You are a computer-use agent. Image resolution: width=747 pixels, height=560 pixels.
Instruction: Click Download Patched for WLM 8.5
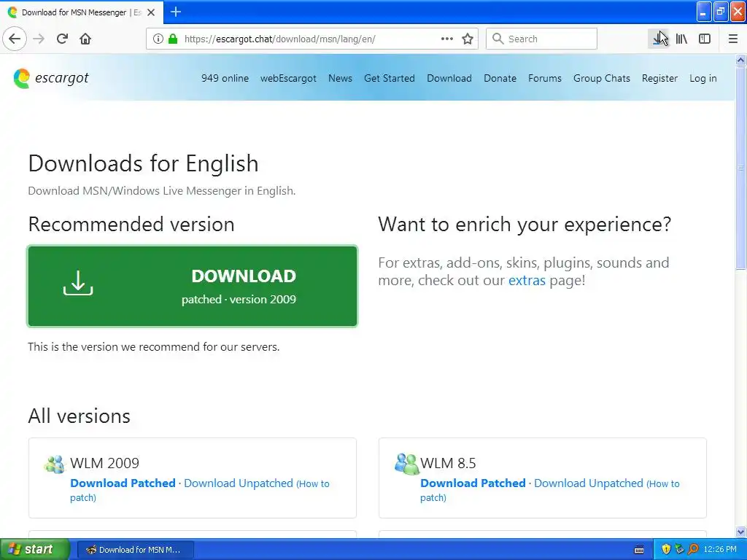tap(473, 483)
